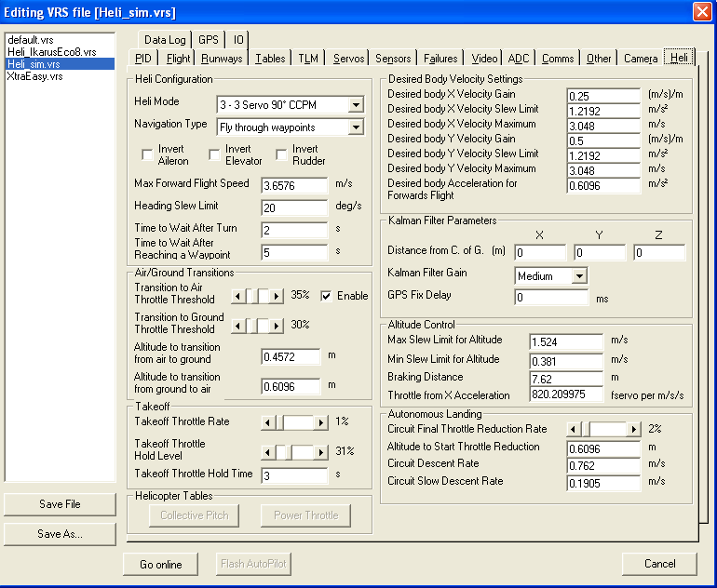717x588 pixels.
Task: Click the Desired body X Velocity Maximum field
Action: [x=603, y=126]
